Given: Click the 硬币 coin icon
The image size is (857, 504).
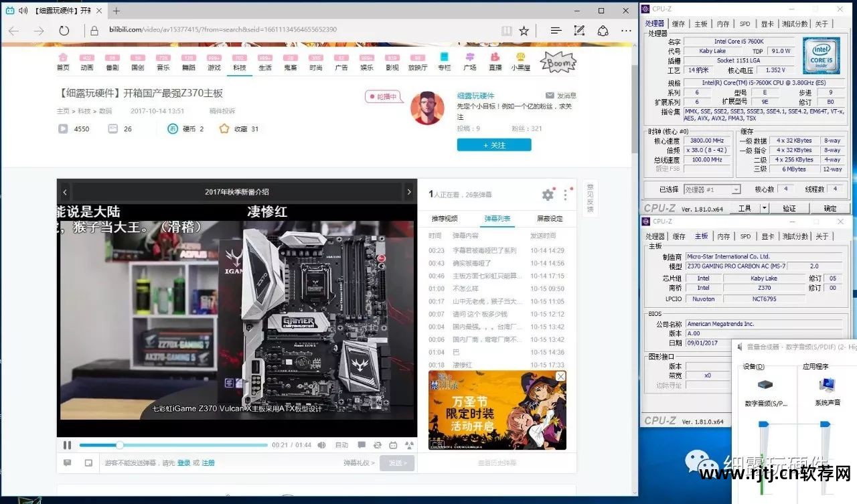Looking at the screenshot, I should pyautogui.click(x=173, y=129).
